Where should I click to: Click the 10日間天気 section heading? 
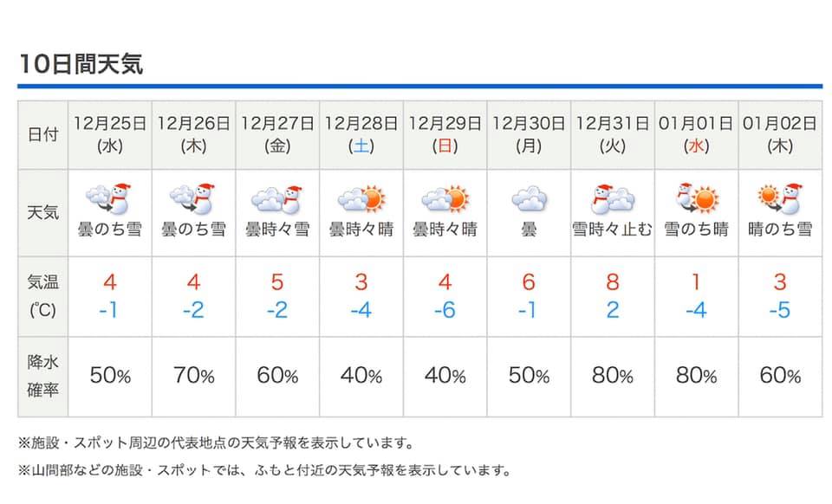coord(81,63)
